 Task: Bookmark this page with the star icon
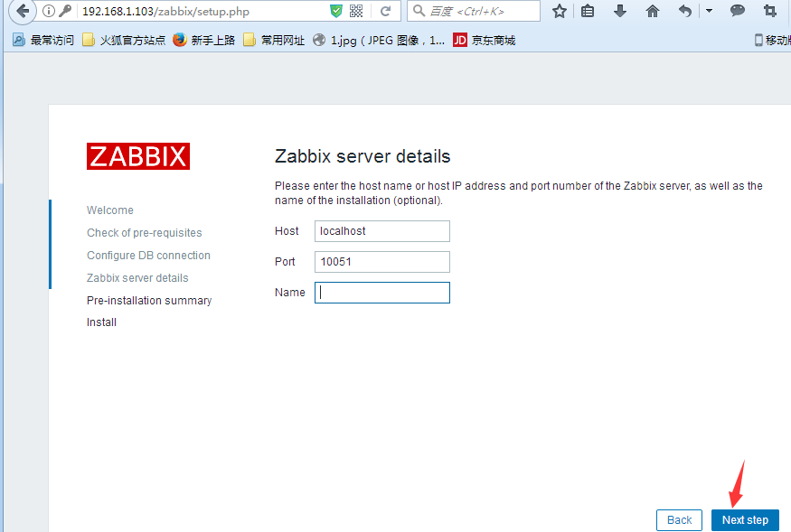pyautogui.click(x=560, y=12)
